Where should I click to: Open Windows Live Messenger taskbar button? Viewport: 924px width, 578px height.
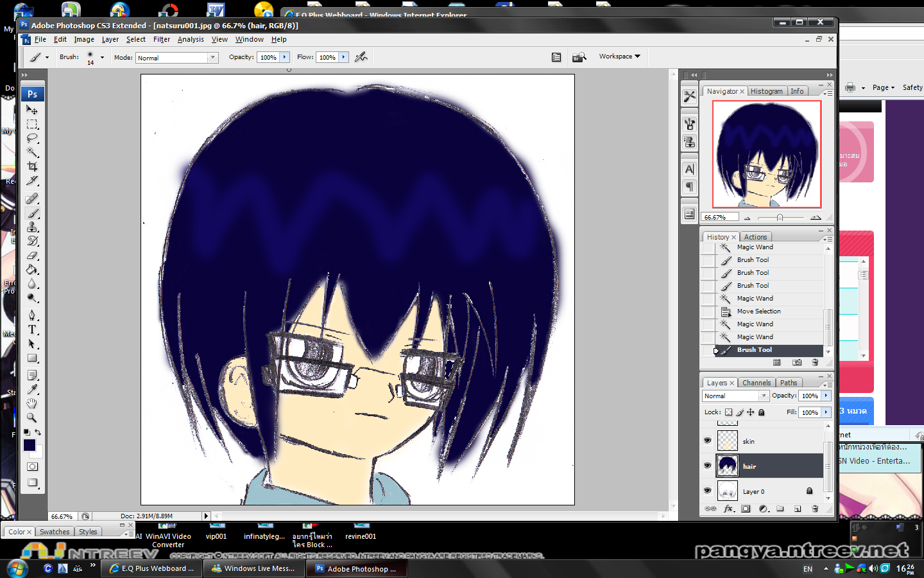[x=253, y=568]
